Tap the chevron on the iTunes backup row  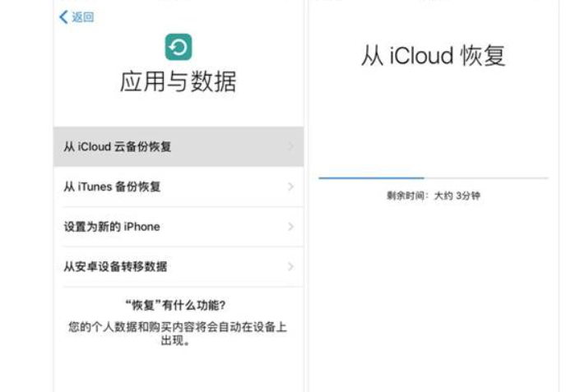290,187
